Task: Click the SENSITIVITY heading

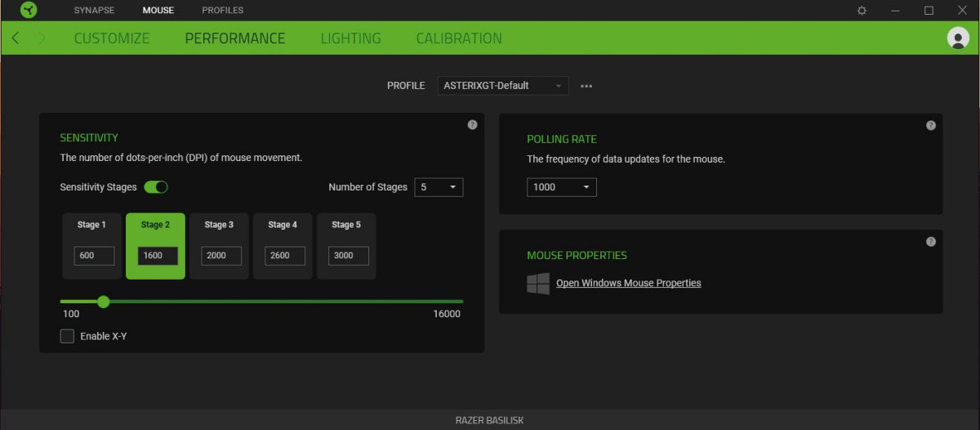Action: pyautogui.click(x=89, y=138)
